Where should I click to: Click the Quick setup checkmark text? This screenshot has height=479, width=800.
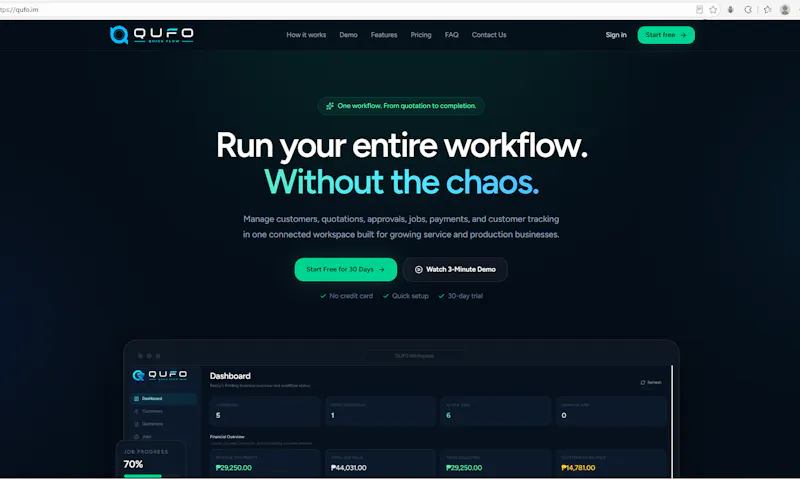pos(406,296)
